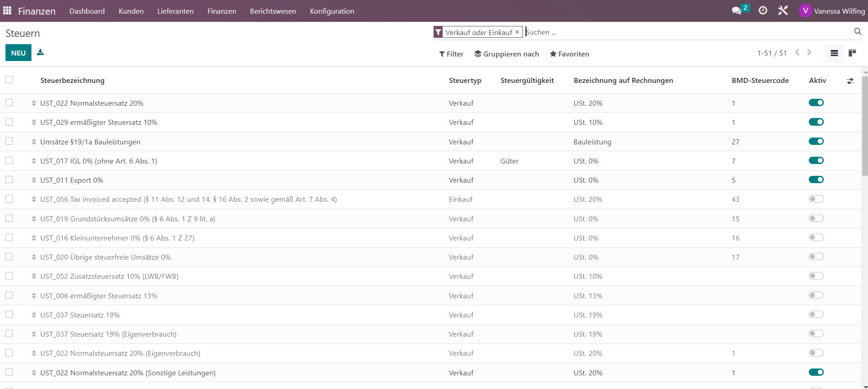Select all records via header checkbox

tap(9, 80)
